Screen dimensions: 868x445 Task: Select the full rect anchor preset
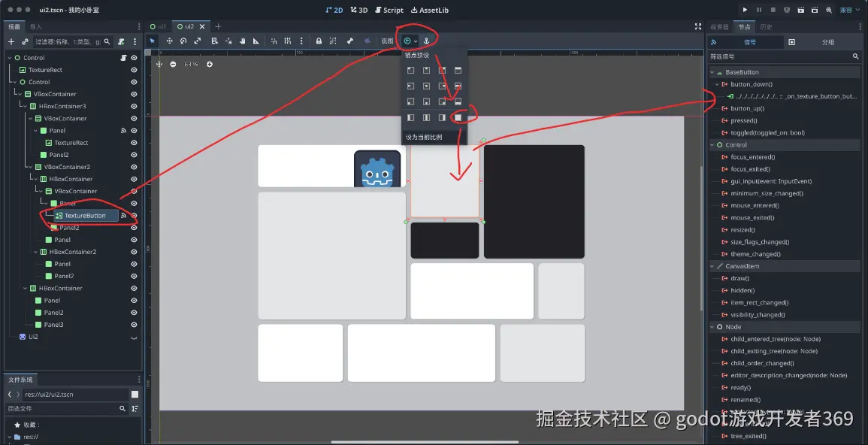coord(458,117)
